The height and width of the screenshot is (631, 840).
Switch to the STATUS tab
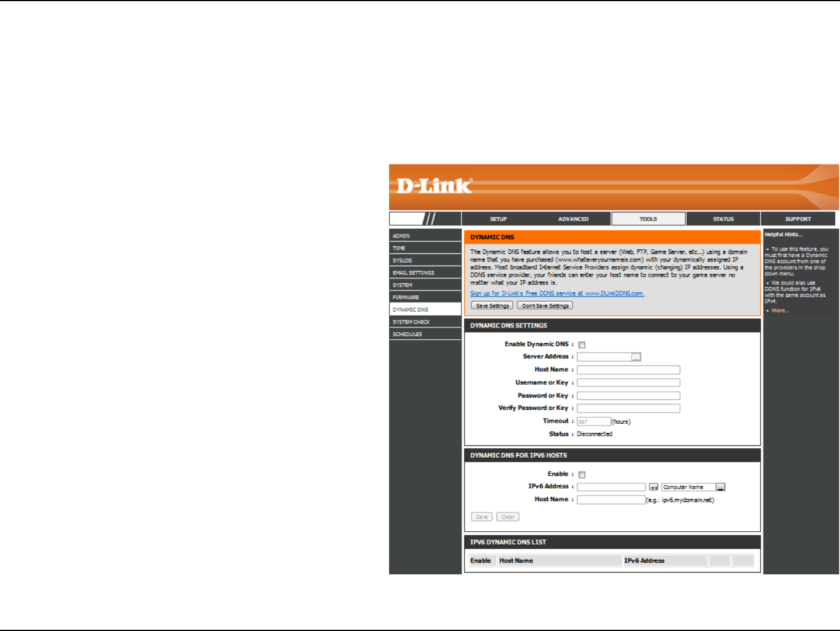tap(723, 219)
